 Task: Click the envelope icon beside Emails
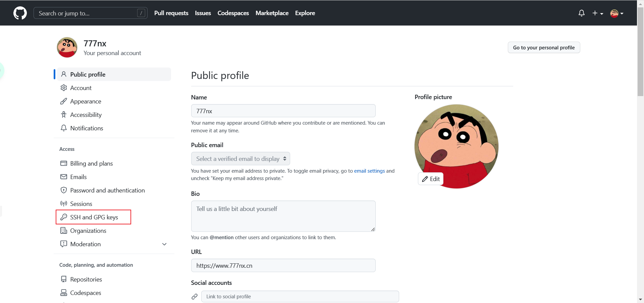[x=64, y=177]
